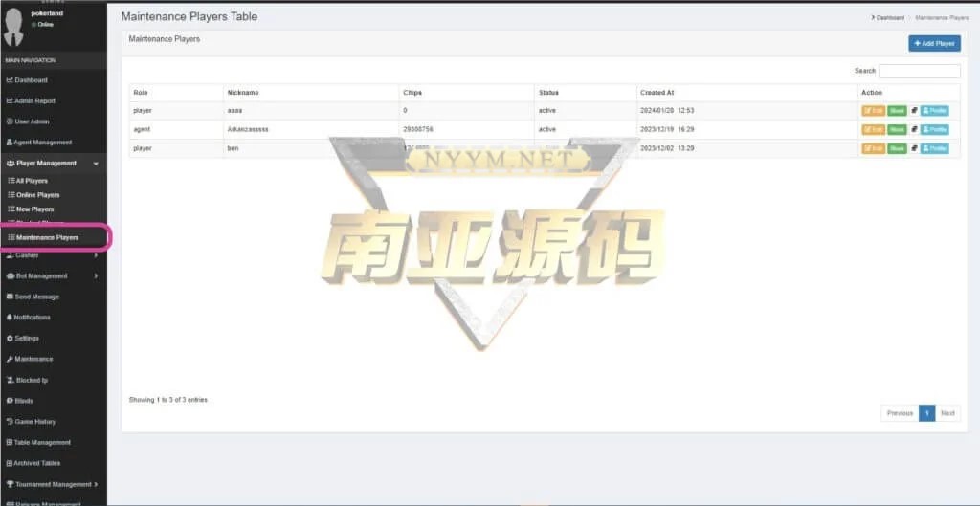980x506 pixels.
Task: Open Send Message envelope item
Action: pyautogui.click(x=36, y=297)
